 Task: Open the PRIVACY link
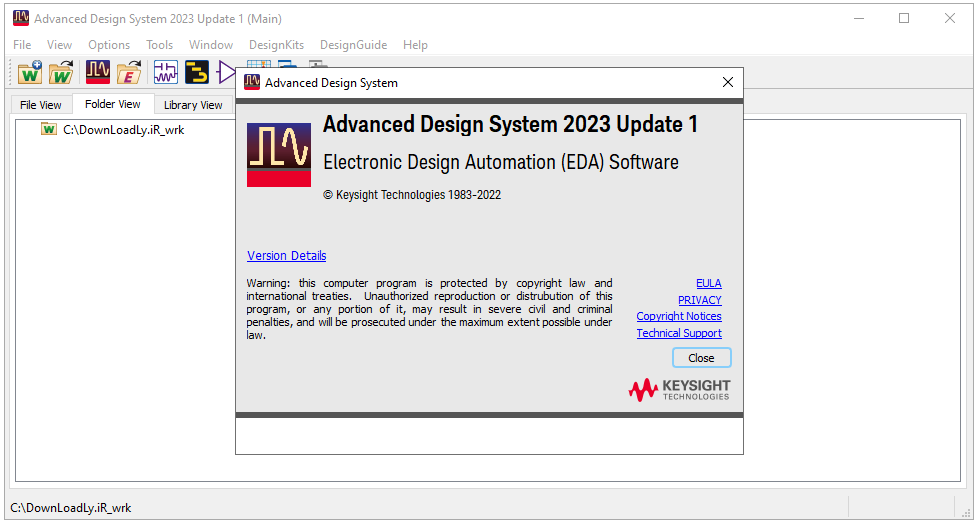pos(700,300)
